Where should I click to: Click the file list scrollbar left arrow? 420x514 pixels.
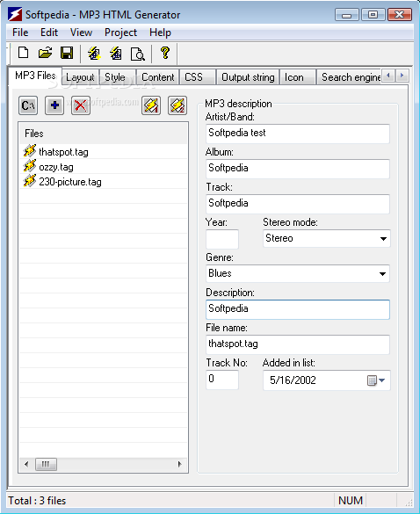26,464
